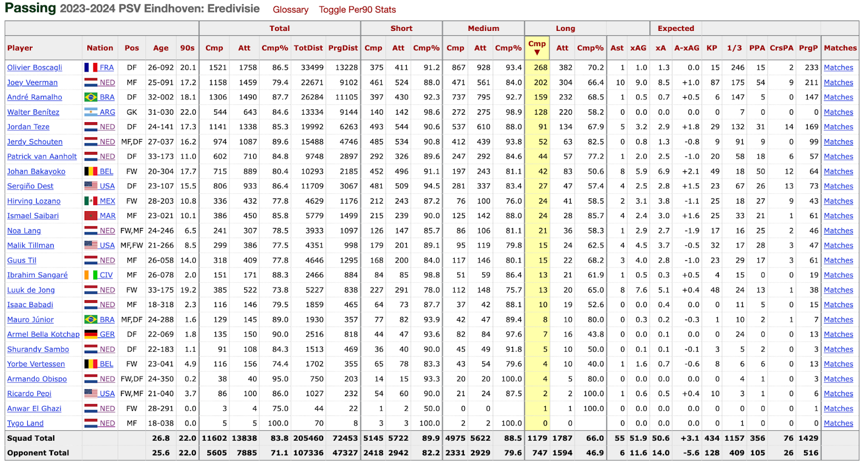The image size is (868, 464).
Task: Click Morocco flag in Ismael Saibari's row
Action: 91,215
